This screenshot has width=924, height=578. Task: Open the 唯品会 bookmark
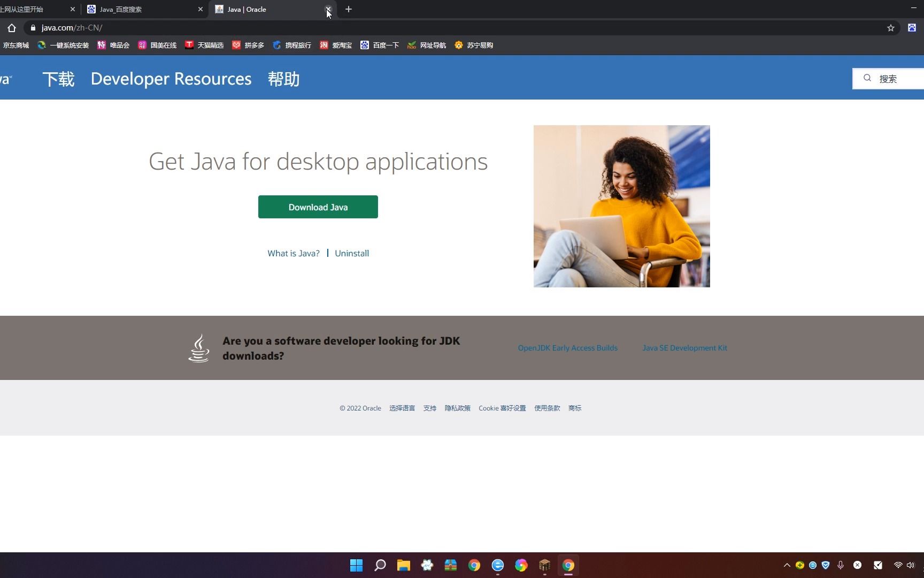point(113,45)
